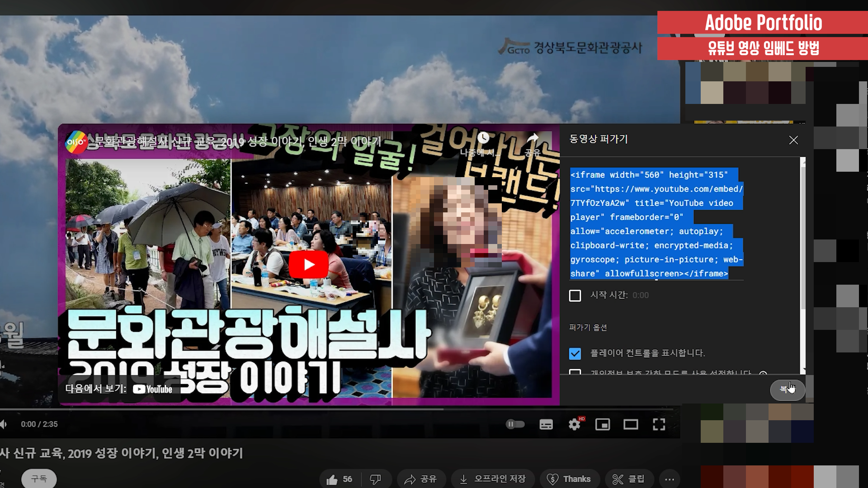Enter fullscreen mode
This screenshot has width=868, height=488.
click(659, 424)
